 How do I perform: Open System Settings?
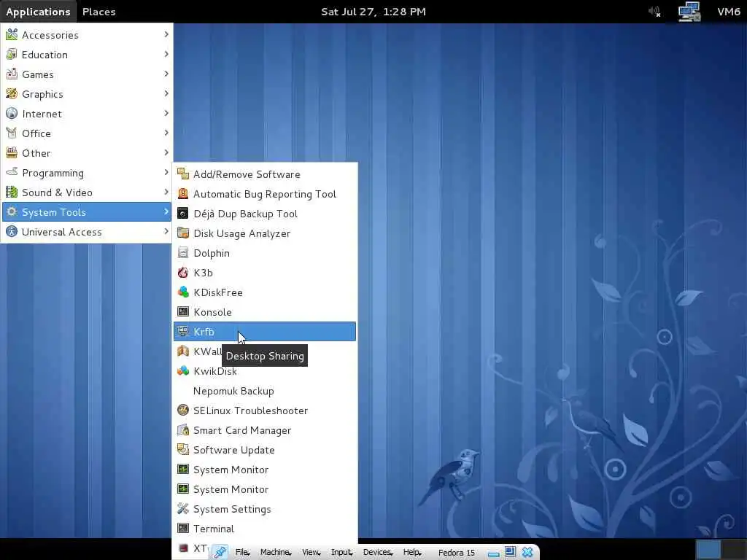[265, 509]
